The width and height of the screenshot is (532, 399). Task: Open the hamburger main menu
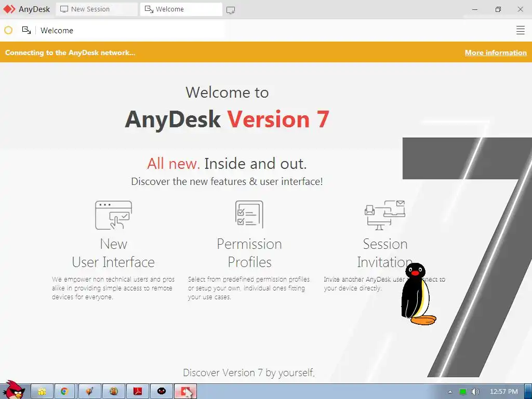[520, 30]
